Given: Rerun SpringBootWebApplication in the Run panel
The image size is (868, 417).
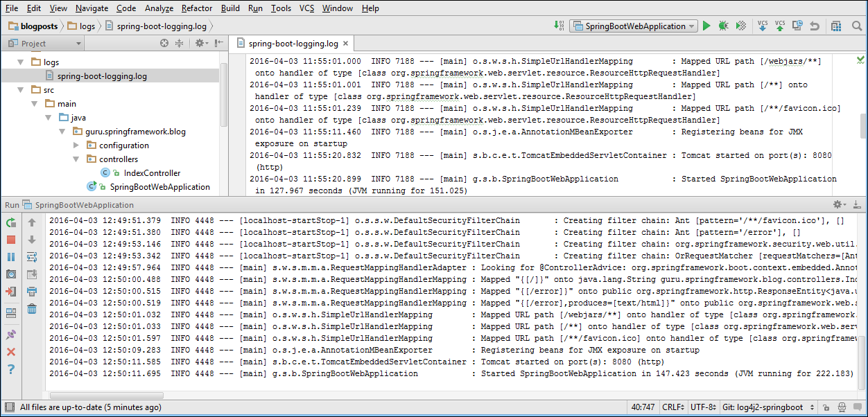Looking at the screenshot, I should [x=11, y=222].
